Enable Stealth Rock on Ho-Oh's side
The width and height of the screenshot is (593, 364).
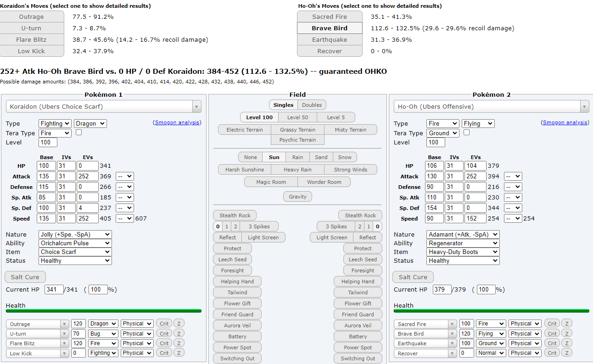[360, 215]
